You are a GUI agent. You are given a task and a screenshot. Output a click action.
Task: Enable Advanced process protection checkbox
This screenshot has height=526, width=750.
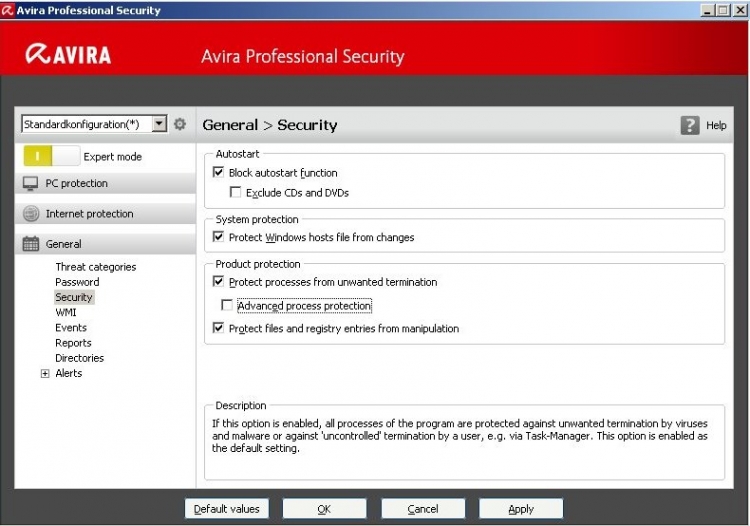[227, 305]
